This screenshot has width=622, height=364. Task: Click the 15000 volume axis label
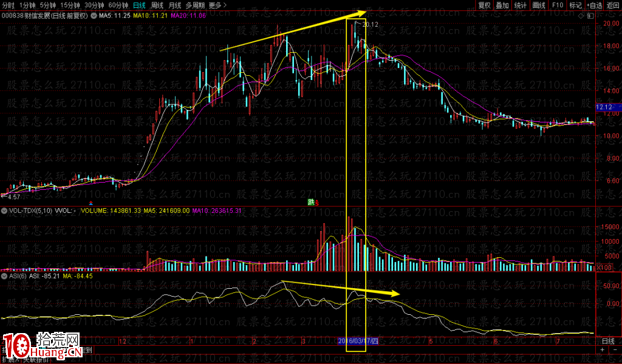click(x=610, y=227)
